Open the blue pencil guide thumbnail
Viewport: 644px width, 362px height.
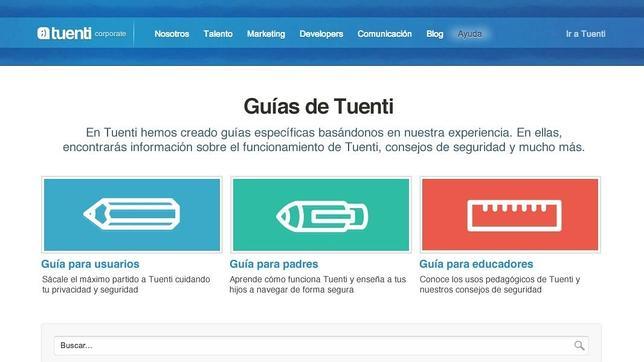pos(132,214)
